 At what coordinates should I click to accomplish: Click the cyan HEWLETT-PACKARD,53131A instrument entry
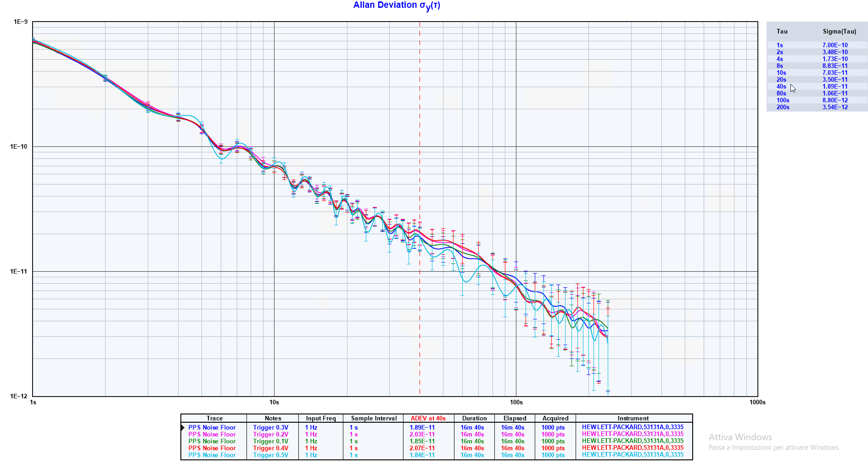point(633,454)
